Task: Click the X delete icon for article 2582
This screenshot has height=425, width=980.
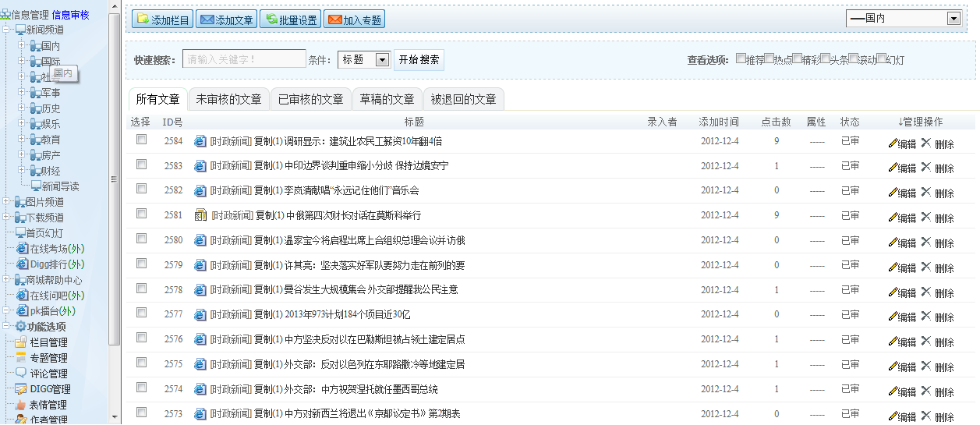Action: tap(925, 192)
